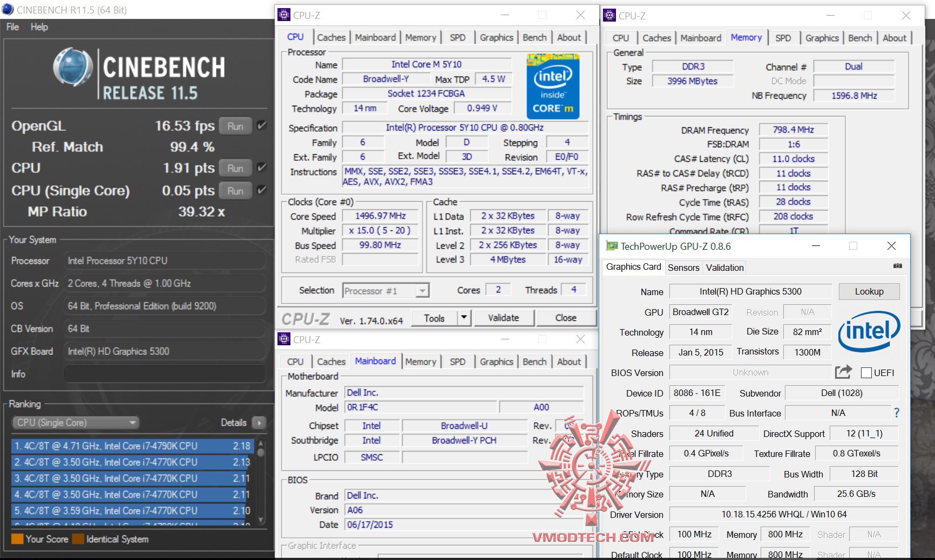This screenshot has height=560, width=935.
Task: Click the Validate button in CPU-Z
Action: coord(504,318)
